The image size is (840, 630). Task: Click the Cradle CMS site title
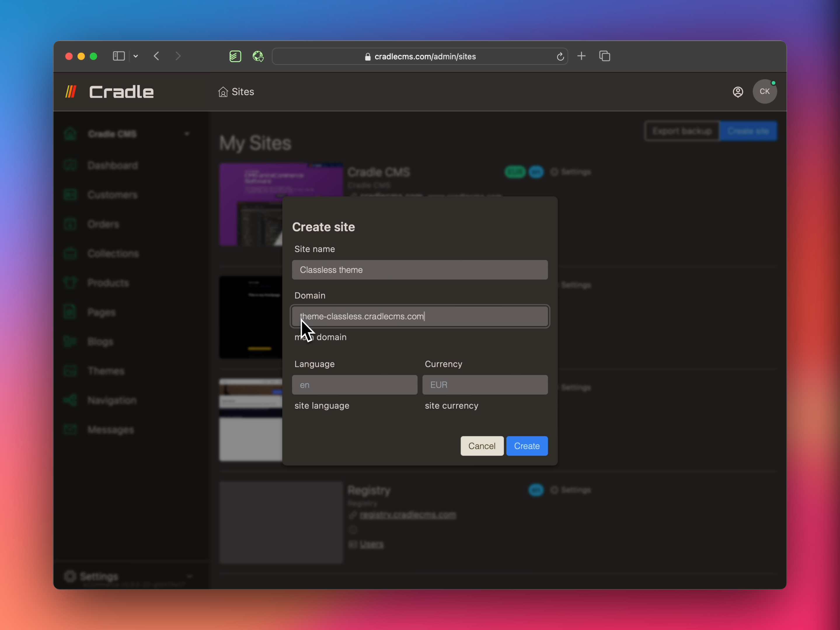click(379, 172)
